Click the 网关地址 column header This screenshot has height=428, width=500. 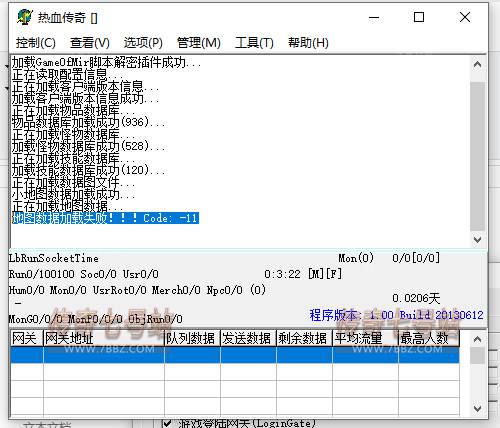(x=104, y=338)
